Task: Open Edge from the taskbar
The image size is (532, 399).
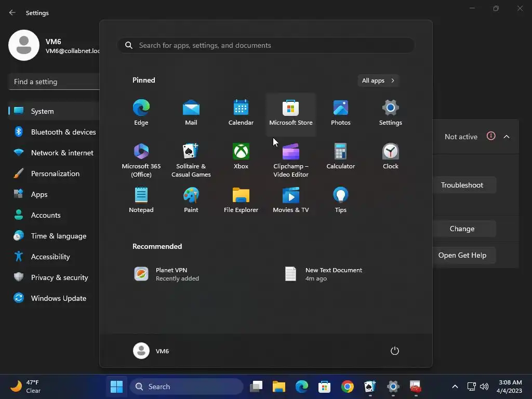Action: click(302, 387)
